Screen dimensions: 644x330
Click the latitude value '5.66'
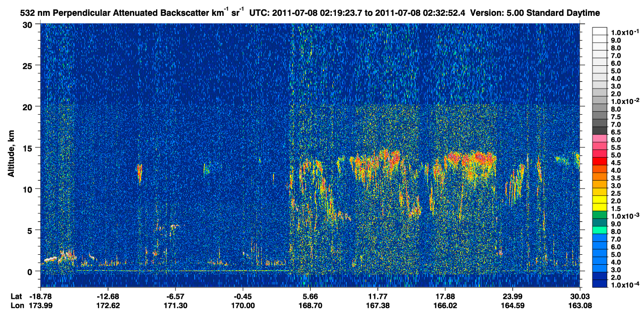pyautogui.click(x=310, y=296)
